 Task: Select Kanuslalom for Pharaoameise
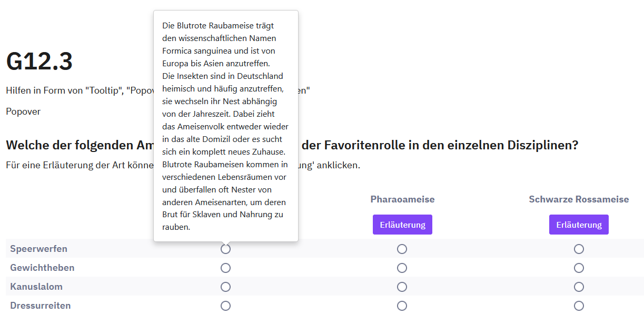(402, 287)
